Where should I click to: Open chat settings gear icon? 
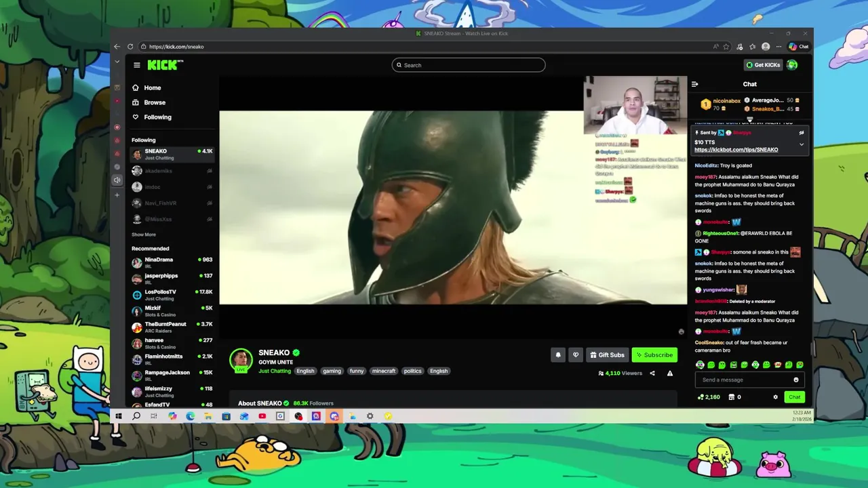(776, 397)
